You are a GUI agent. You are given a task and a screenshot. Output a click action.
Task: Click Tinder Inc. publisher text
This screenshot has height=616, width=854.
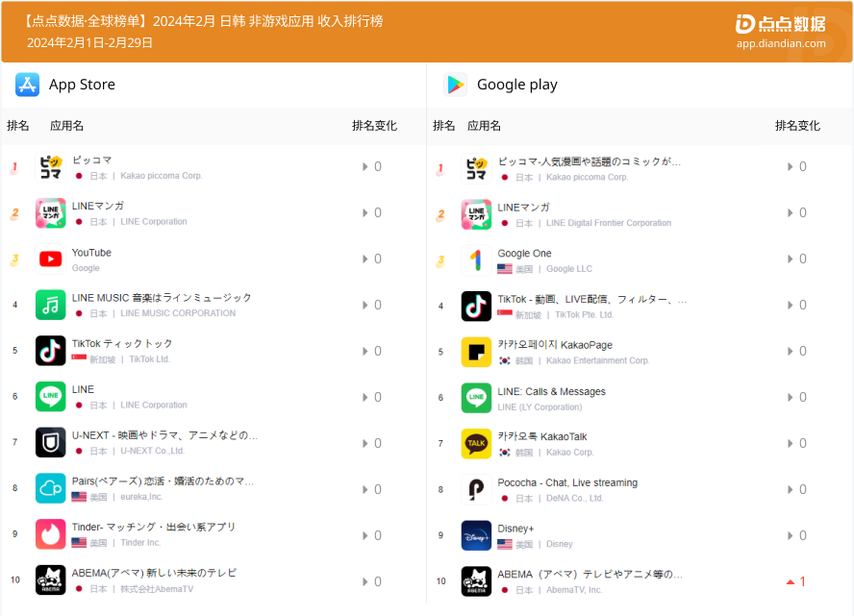coord(140,543)
